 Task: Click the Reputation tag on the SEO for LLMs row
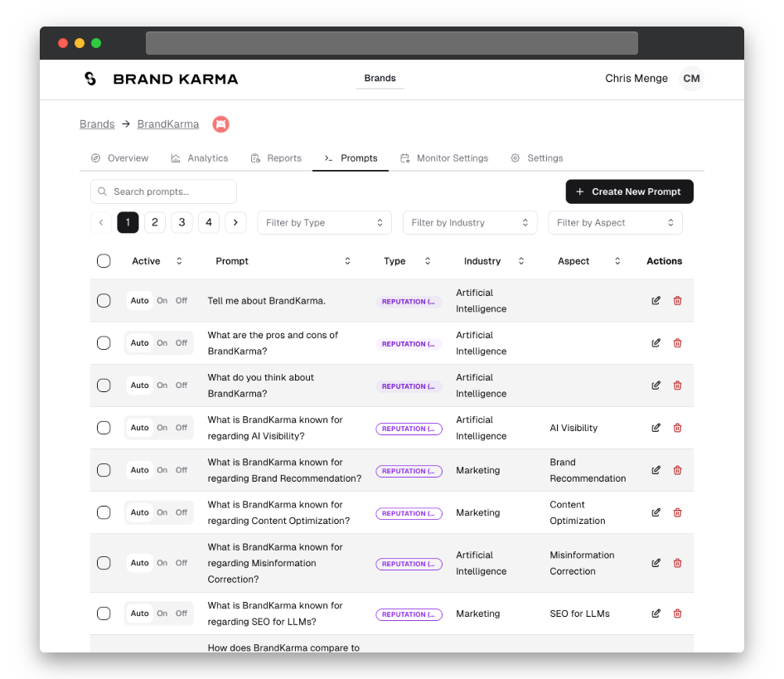[409, 614]
